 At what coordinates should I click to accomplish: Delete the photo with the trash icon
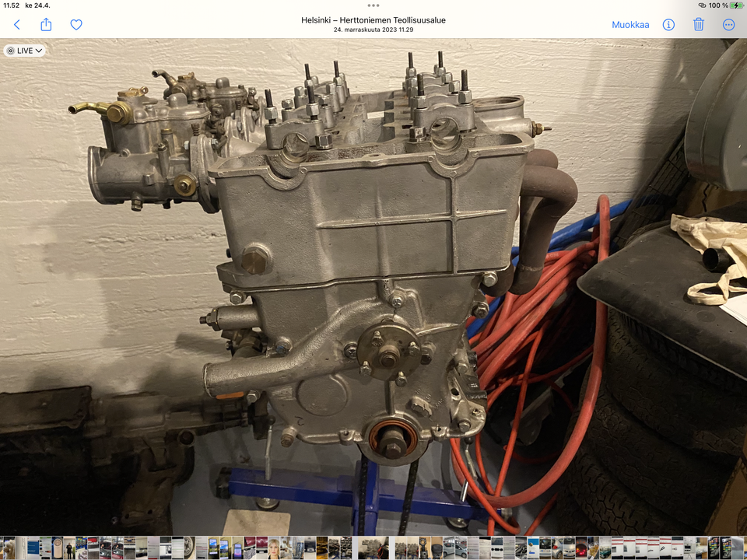[699, 24]
